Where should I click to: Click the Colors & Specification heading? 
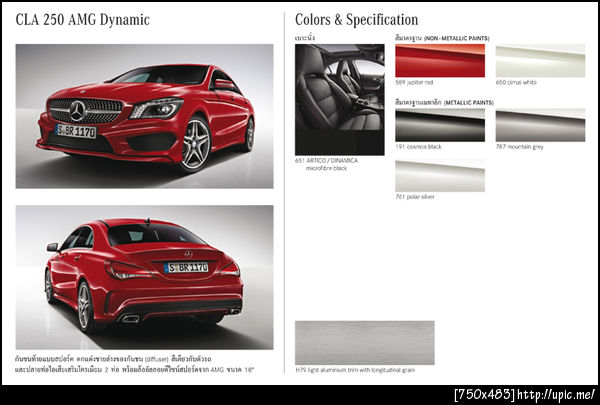[357, 20]
